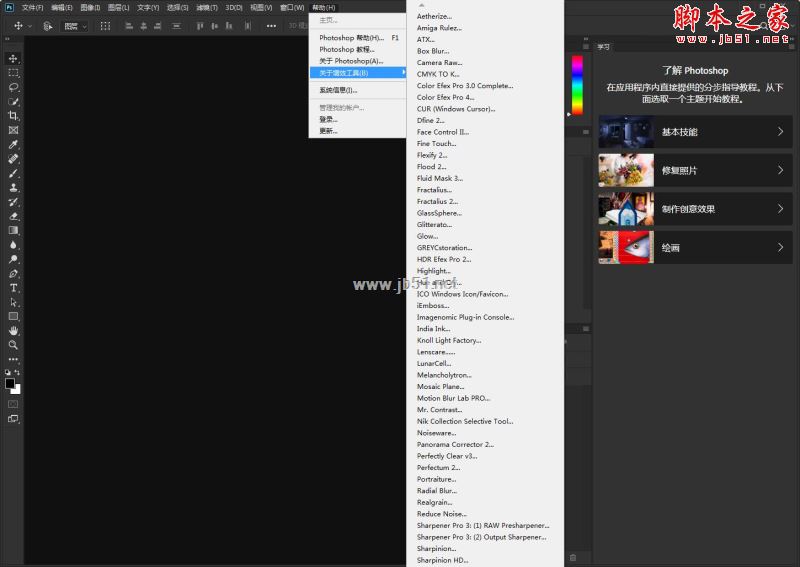Choose 登录... in Help menu
Image resolution: width=800 pixels, height=567 pixels.
click(358, 119)
